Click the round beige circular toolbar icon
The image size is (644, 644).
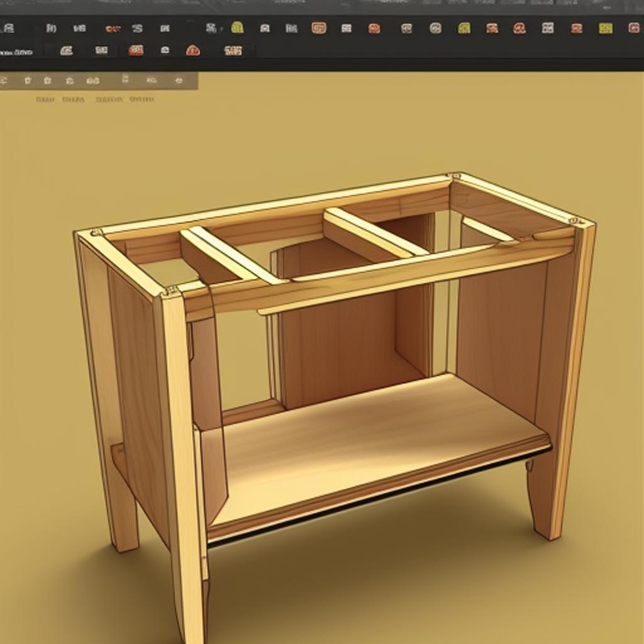pyautogui.click(x=435, y=28)
